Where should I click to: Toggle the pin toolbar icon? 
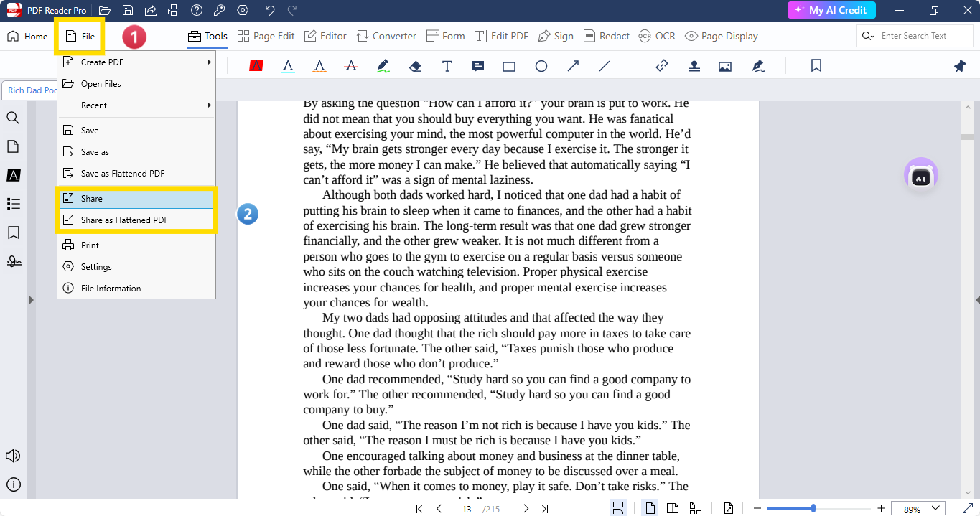[959, 66]
